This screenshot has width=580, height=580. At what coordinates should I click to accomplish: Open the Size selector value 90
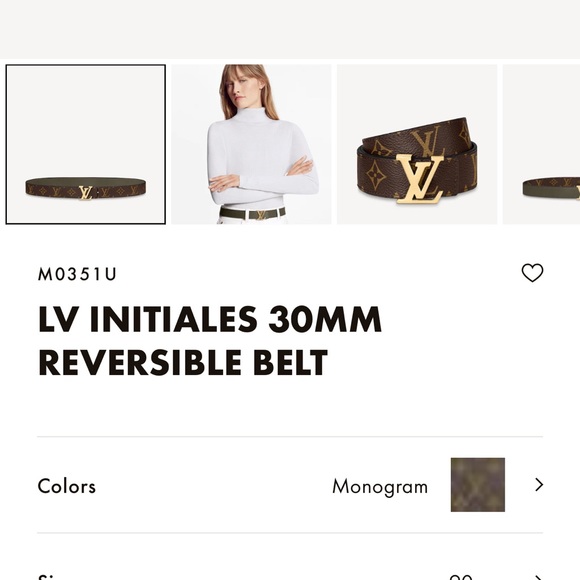click(461, 577)
